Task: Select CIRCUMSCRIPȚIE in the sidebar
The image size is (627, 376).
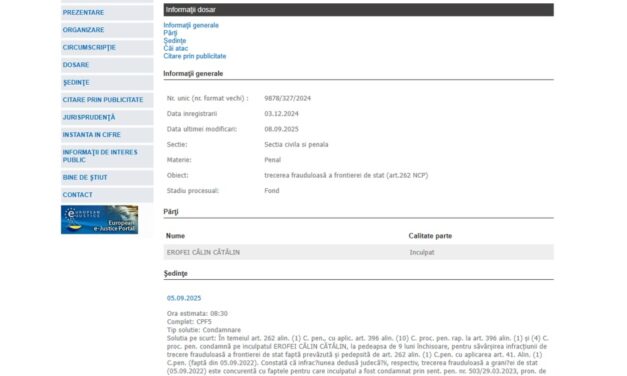Action: [107, 48]
